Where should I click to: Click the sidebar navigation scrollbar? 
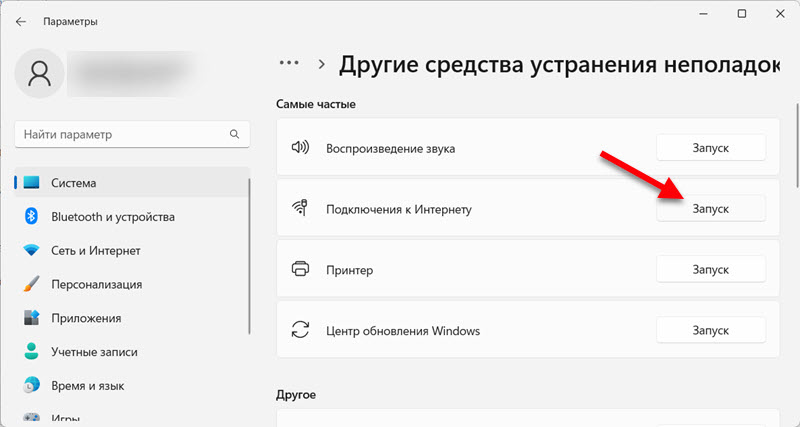[x=249, y=256]
